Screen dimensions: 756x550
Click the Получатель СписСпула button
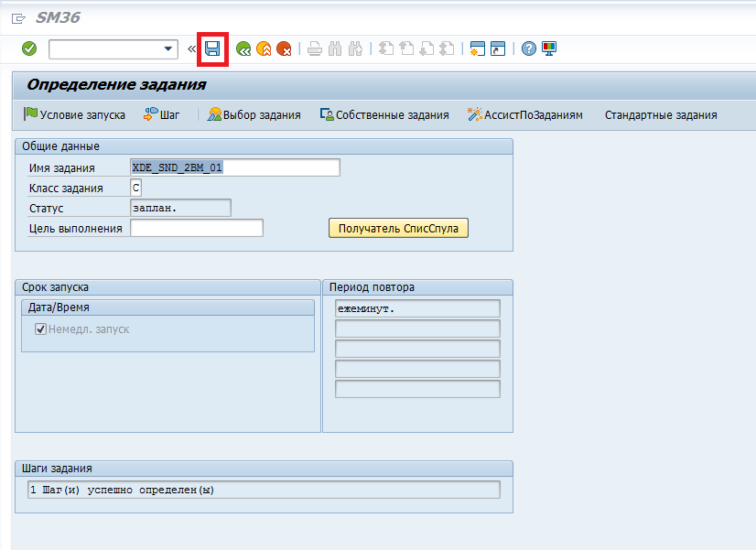tap(398, 228)
